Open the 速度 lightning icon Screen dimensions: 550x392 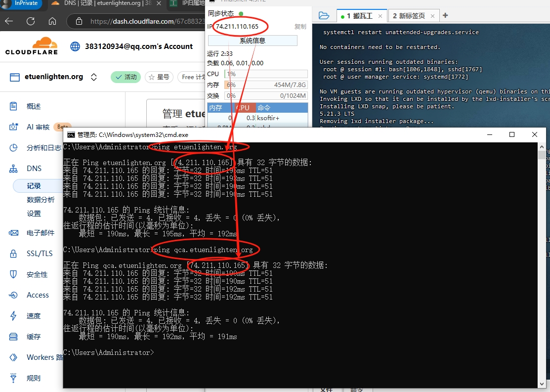click(x=13, y=316)
